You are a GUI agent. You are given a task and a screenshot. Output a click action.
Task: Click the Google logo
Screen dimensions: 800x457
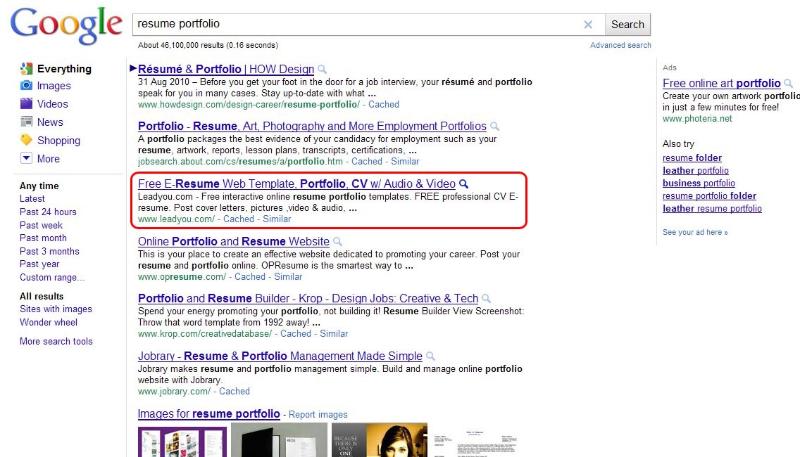[66, 26]
